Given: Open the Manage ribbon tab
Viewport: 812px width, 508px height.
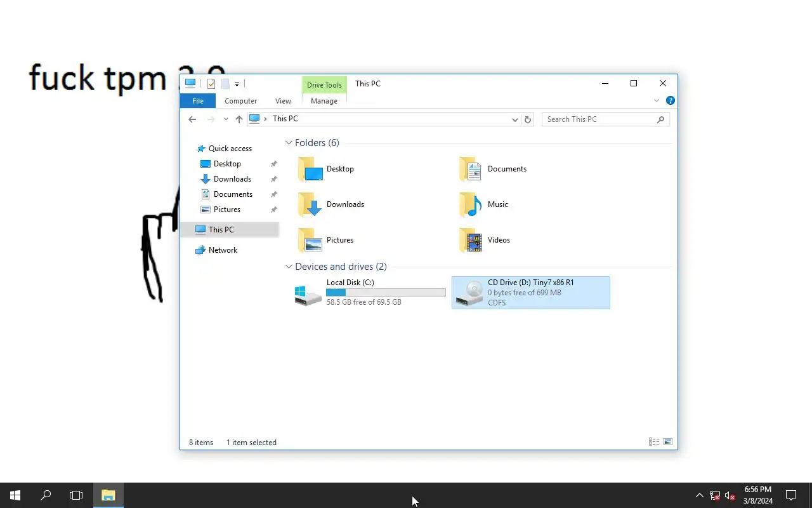Looking at the screenshot, I should [x=324, y=101].
